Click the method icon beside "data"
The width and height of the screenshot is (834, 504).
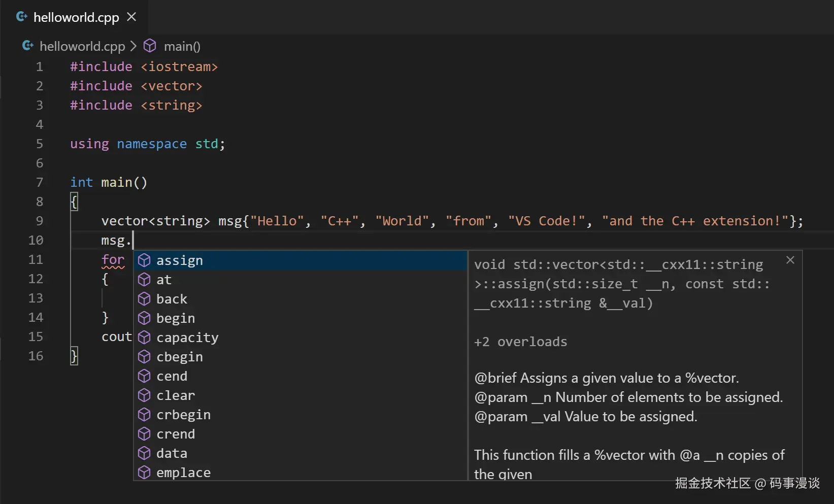coord(144,453)
